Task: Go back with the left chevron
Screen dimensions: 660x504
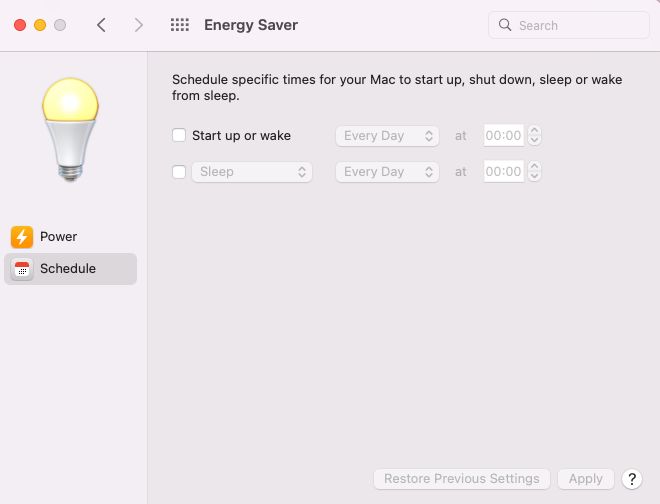Action: pos(101,25)
